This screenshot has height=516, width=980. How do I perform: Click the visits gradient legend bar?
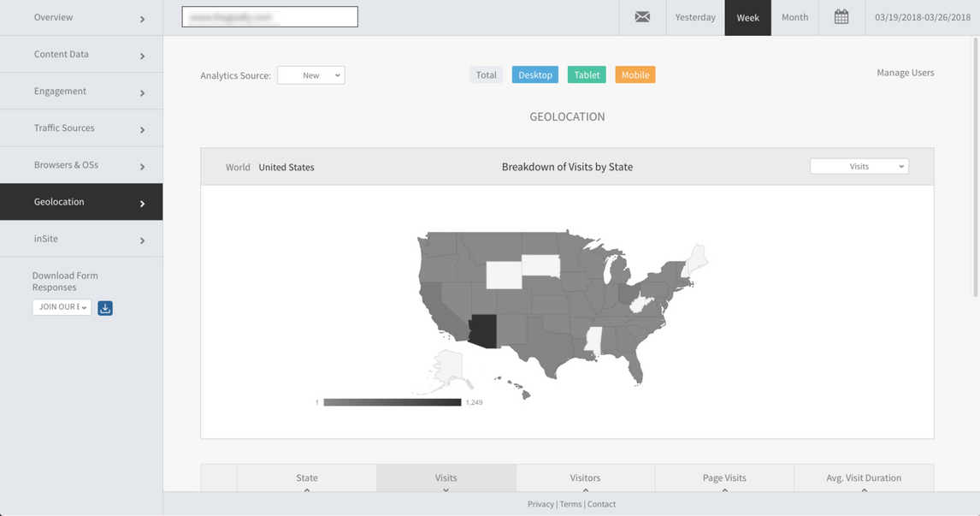[x=392, y=402]
